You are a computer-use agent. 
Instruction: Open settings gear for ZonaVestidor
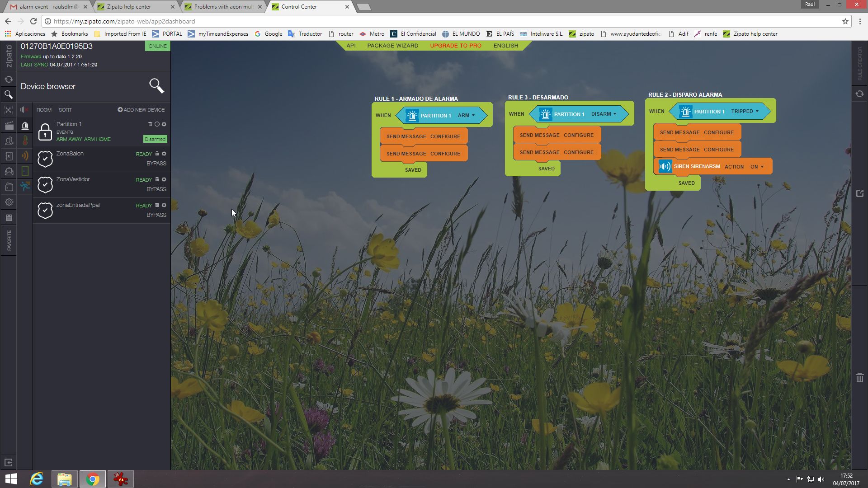click(164, 179)
